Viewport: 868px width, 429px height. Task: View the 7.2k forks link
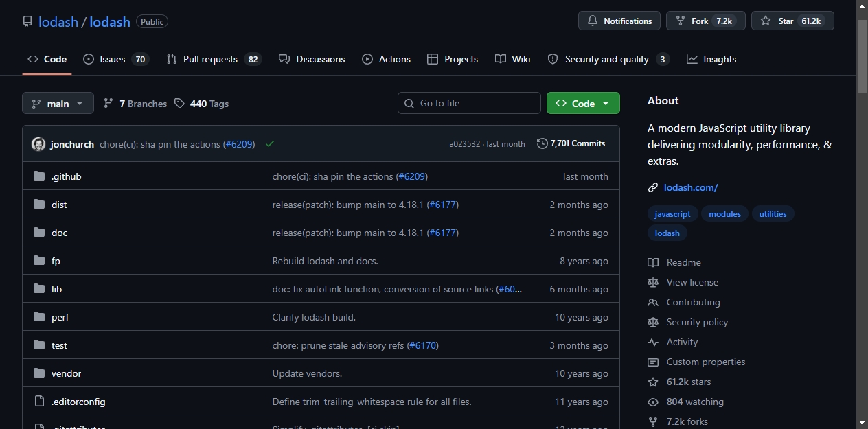click(x=678, y=421)
